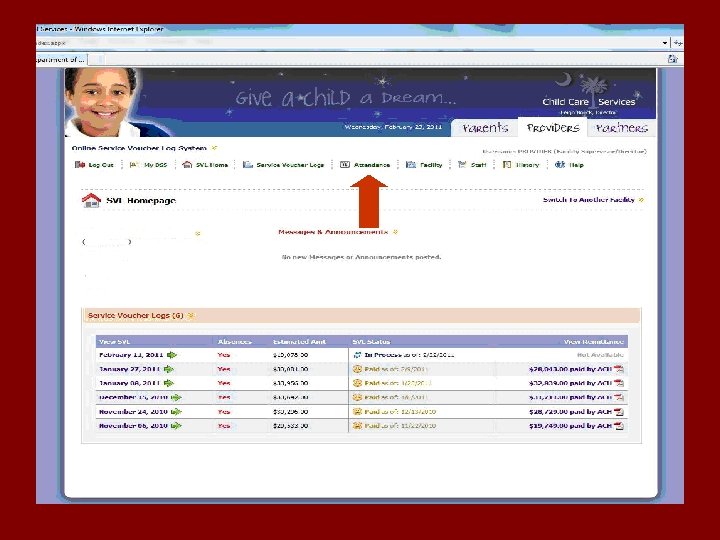Click the Paid smiley icon in November 06 row

(x=357, y=426)
